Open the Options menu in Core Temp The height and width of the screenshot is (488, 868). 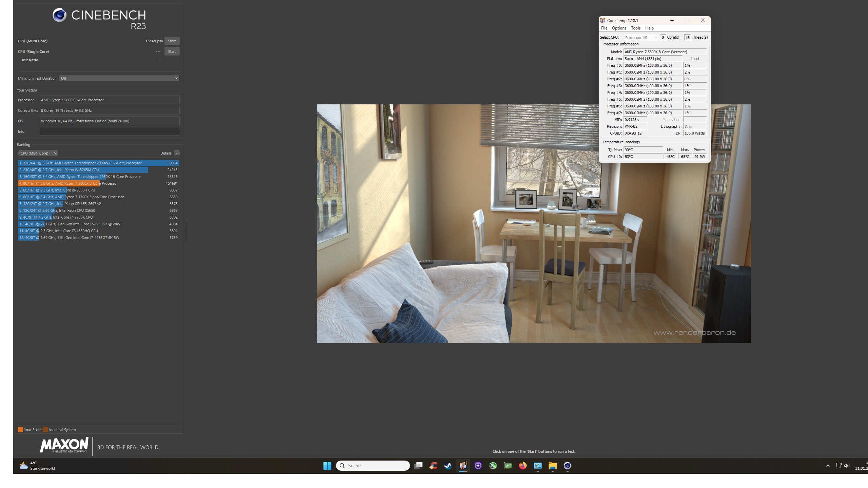[x=619, y=28]
